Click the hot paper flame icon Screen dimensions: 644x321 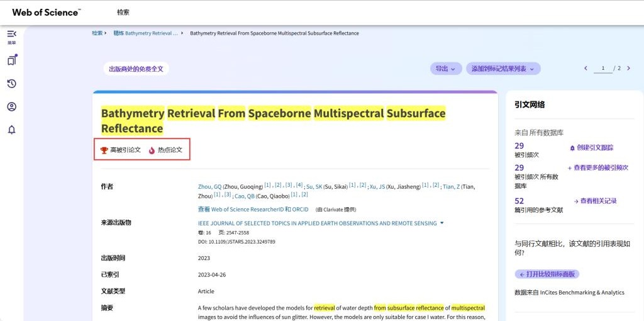(152, 150)
